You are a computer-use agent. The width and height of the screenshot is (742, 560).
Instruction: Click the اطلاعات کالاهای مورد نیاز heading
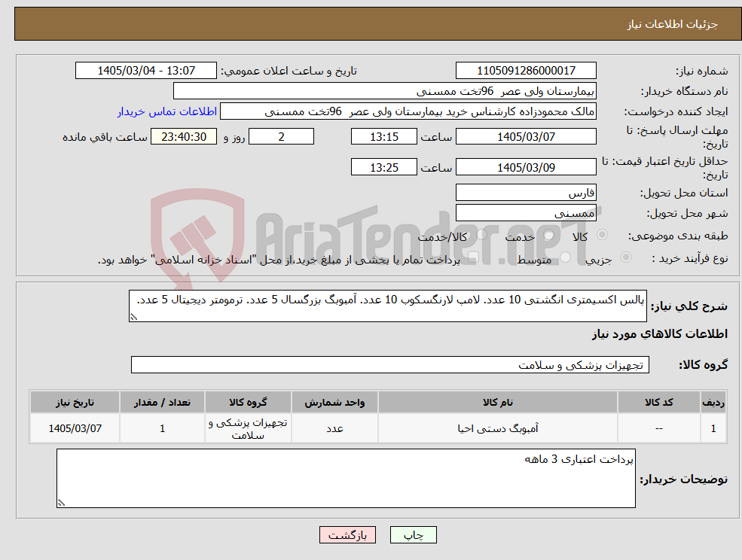(660, 334)
